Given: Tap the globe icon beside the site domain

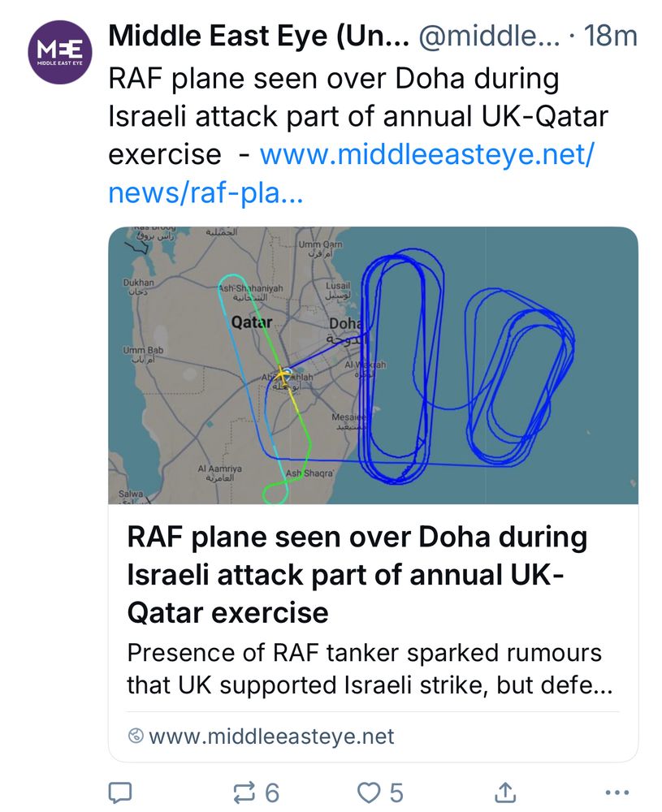Looking at the screenshot, I should pos(136,736).
